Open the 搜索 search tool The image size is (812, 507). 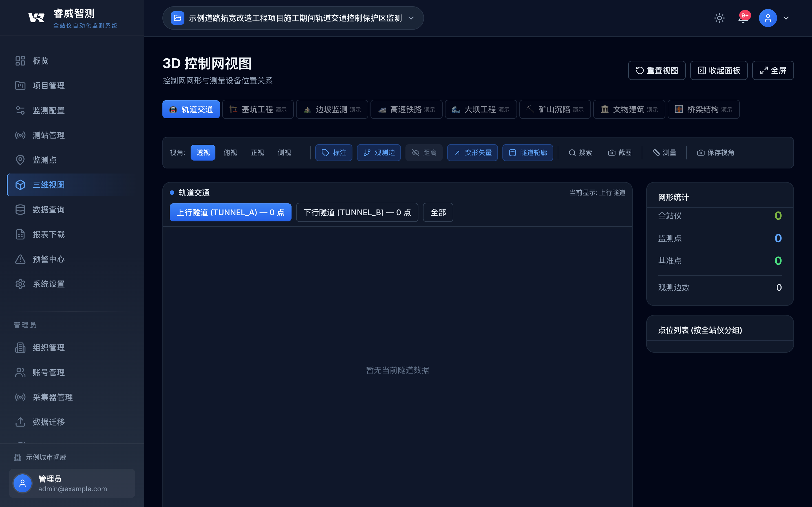point(581,153)
